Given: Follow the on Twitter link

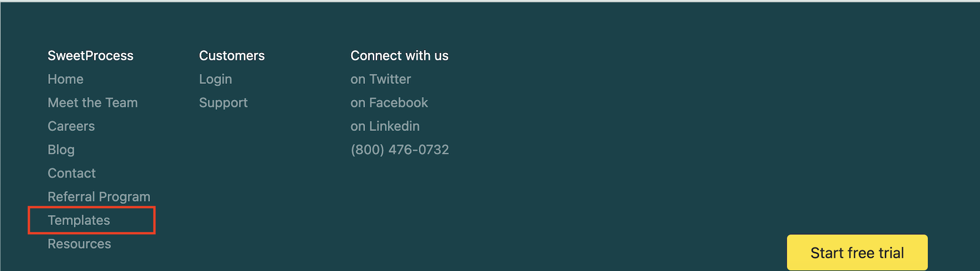Looking at the screenshot, I should tap(381, 79).
